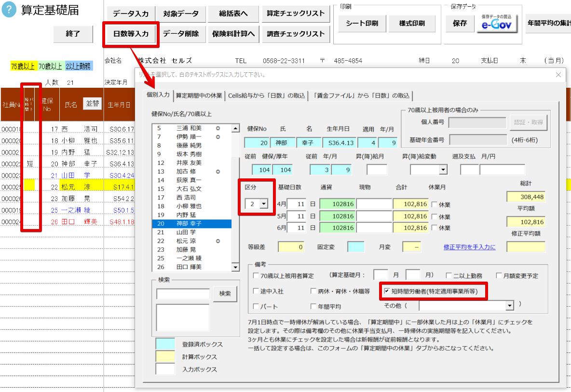Viewport: 571px width, 392px height.
Task: Open 対象データ
Action: point(181,14)
